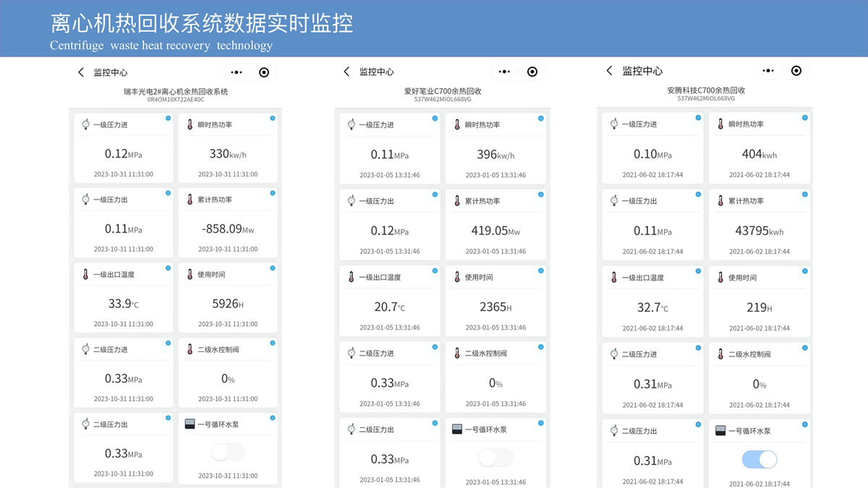Tap the target close icon in 瑞丰光电 panel
This screenshot has width=868, height=488.
point(264,72)
